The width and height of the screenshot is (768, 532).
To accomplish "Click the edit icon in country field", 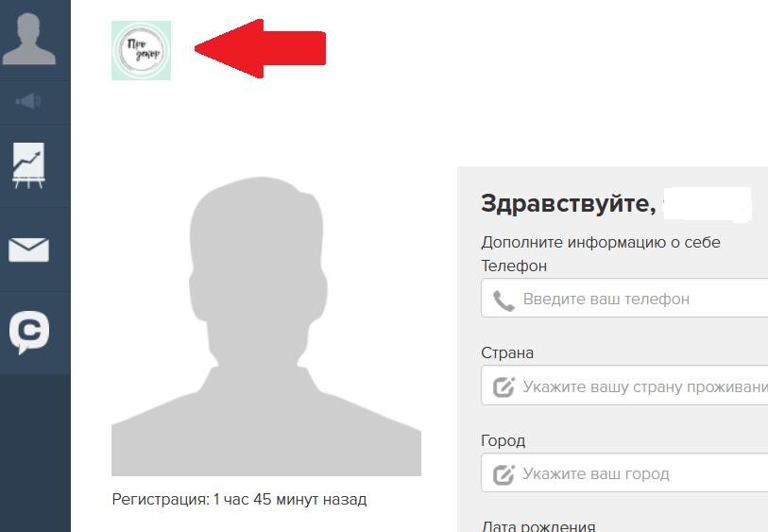I will tap(503, 387).
